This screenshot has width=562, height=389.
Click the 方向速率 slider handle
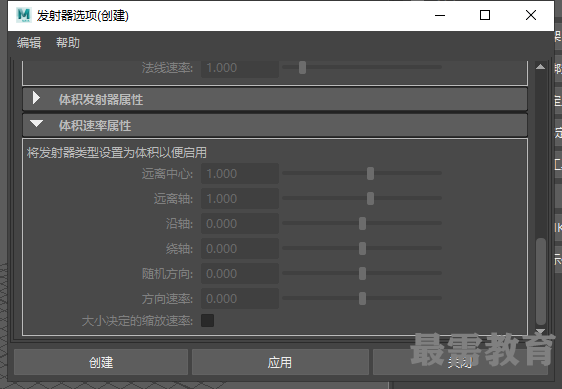362,298
